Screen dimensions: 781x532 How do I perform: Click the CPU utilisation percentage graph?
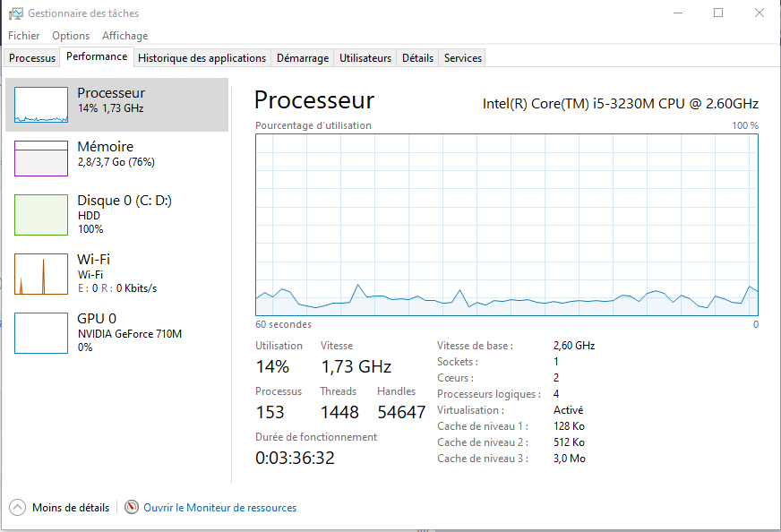(507, 224)
